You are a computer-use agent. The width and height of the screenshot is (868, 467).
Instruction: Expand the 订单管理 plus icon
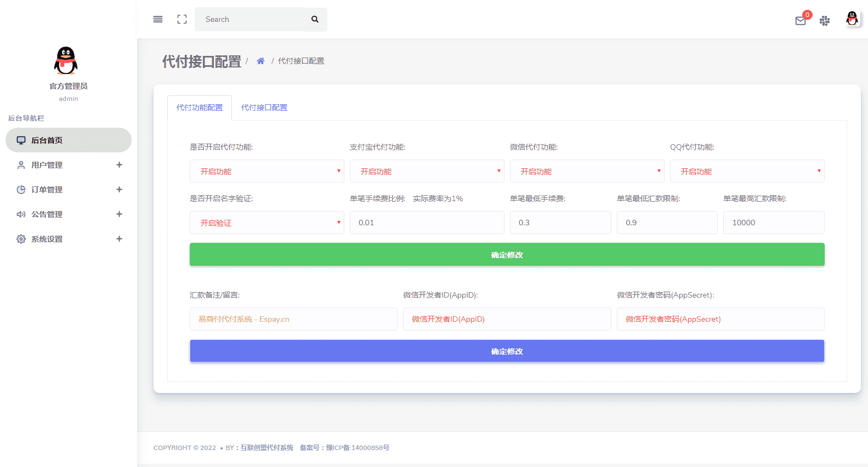[x=119, y=190]
